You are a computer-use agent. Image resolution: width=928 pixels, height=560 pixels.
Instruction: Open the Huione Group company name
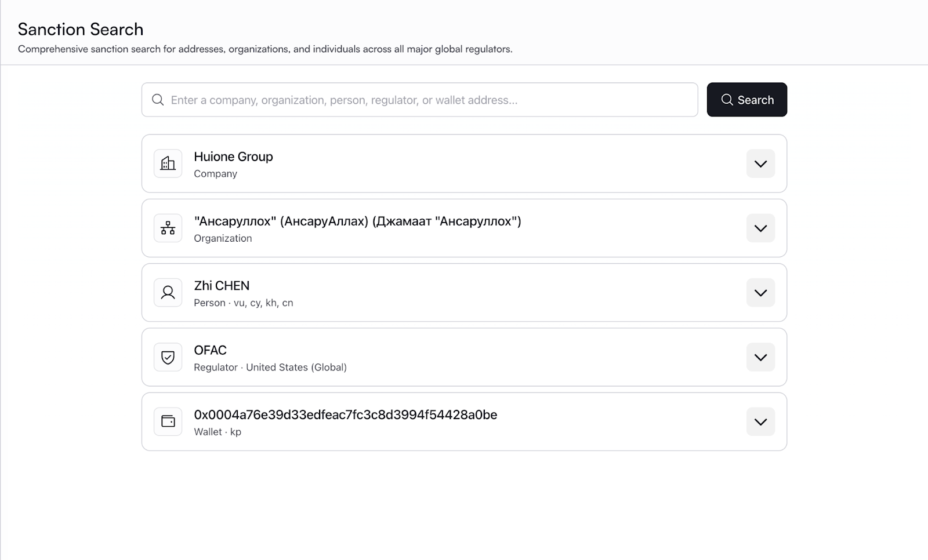pos(233,157)
